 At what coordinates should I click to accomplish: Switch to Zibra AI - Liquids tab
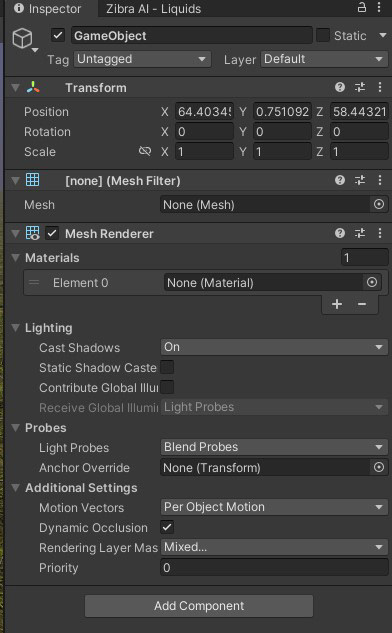coord(153,9)
